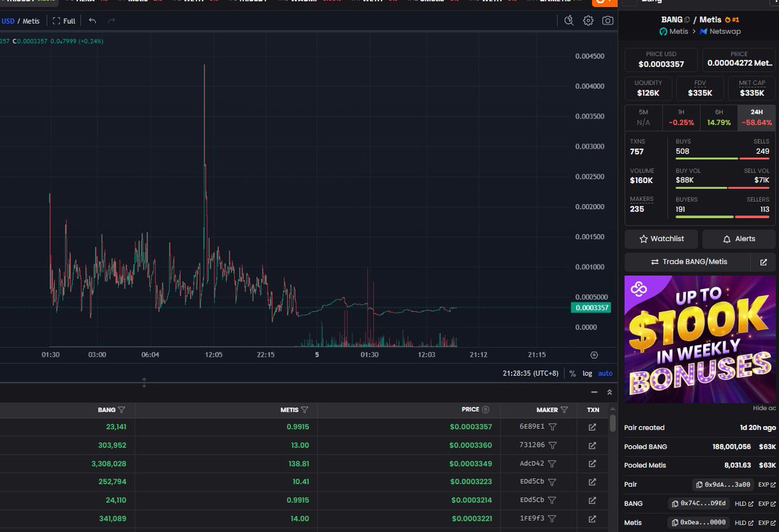Screen dimensions: 779x532
Task: Copy Pair address 0x9dA...3a00
Action: [724, 485]
